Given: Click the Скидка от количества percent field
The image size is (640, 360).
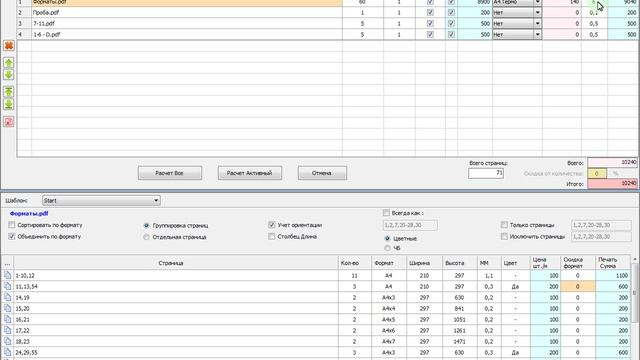Looking at the screenshot, I should tap(596, 173).
